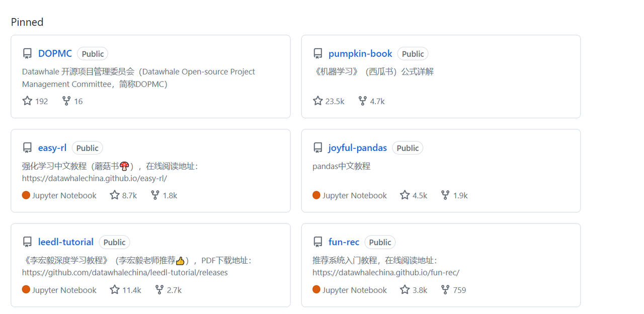Click the fork icon on DOPMC card
Image resolution: width=644 pixels, height=314 pixels.
[x=66, y=101]
